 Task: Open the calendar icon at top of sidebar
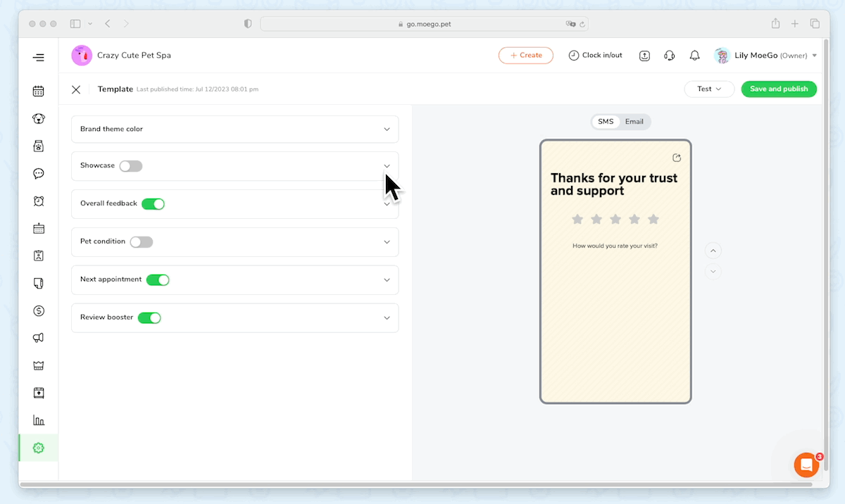tap(39, 91)
